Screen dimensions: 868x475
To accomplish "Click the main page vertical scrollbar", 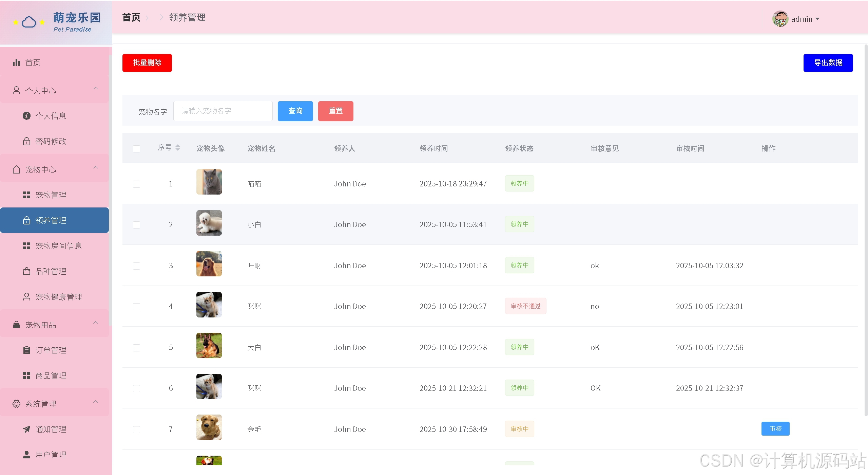I will pos(866,231).
